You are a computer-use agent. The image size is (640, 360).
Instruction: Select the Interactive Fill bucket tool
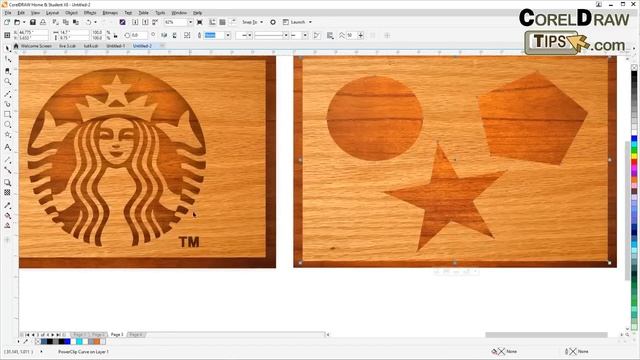[8, 216]
